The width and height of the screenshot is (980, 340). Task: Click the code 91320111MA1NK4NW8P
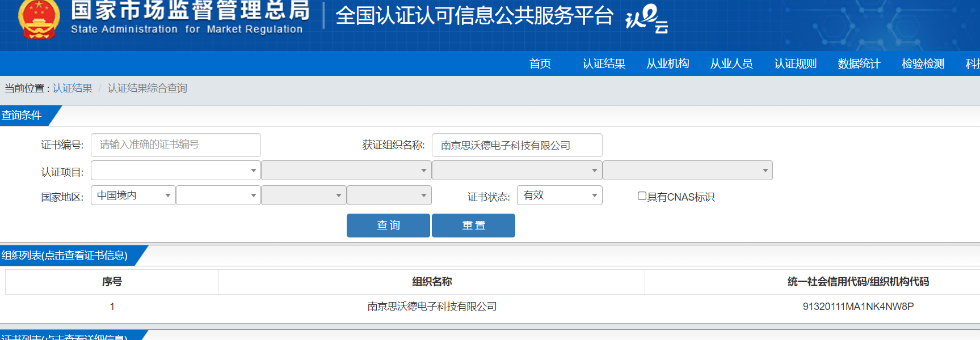tap(858, 307)
